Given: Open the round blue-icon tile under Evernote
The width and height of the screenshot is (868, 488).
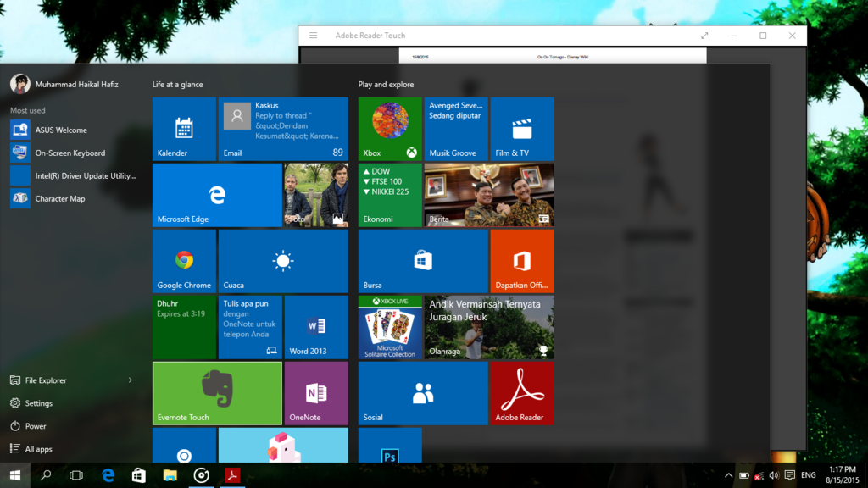Looking at the screenshot, I should (x=184, y=445).
